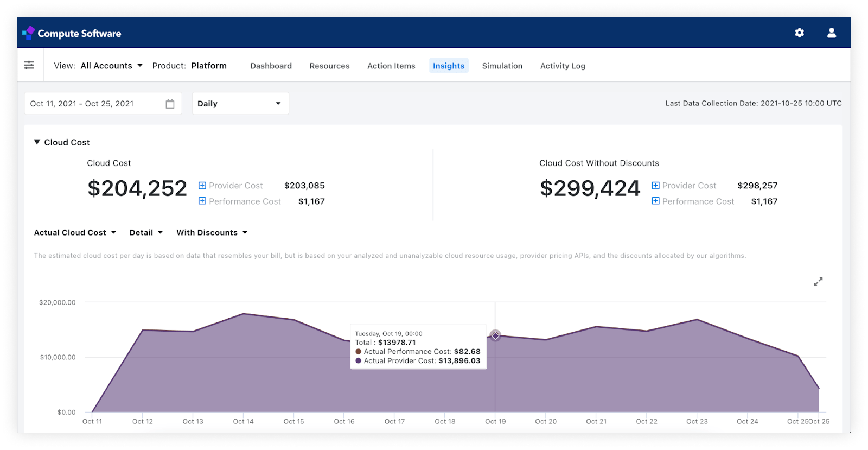Expand Provider Cost under Cloud Cost Without Discounts

pos(655,186)
